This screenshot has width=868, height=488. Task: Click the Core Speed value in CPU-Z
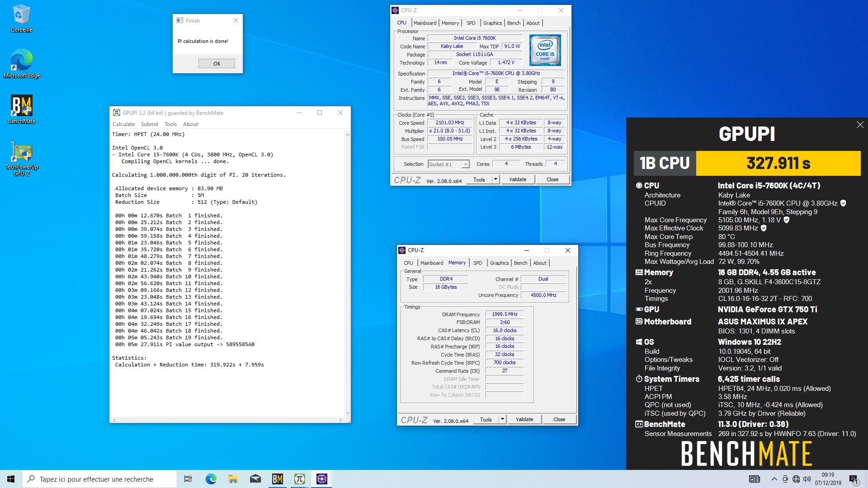[450, 123]
